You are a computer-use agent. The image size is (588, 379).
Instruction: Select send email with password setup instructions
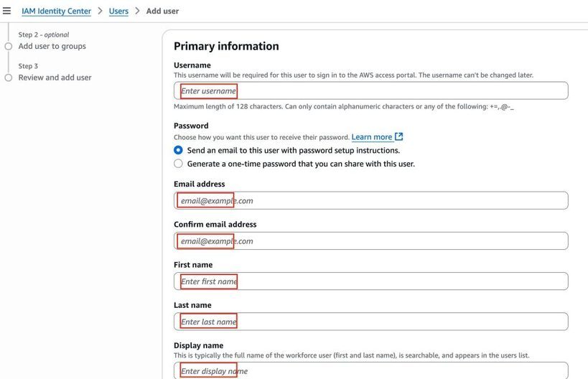pos(178,150)
